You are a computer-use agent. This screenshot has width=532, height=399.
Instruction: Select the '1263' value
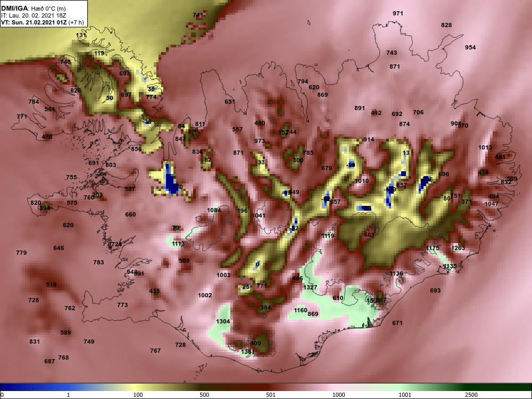458,248
